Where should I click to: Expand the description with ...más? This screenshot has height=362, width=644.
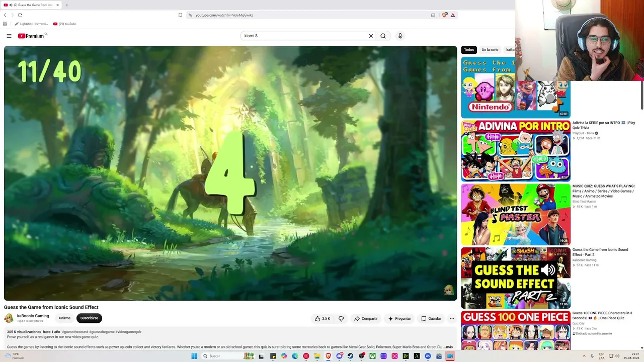(x=448, y=347)
